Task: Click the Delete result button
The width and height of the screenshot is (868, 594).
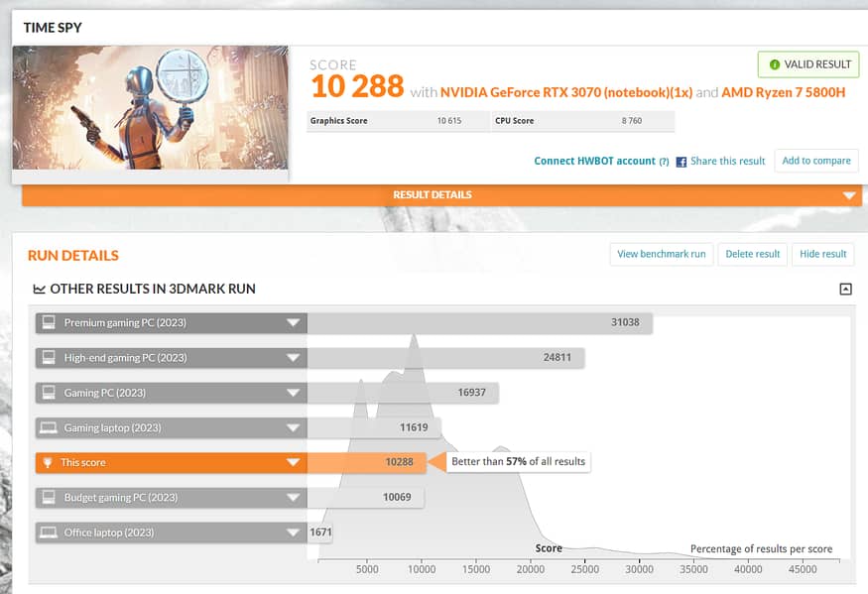Action: point(752,254)
